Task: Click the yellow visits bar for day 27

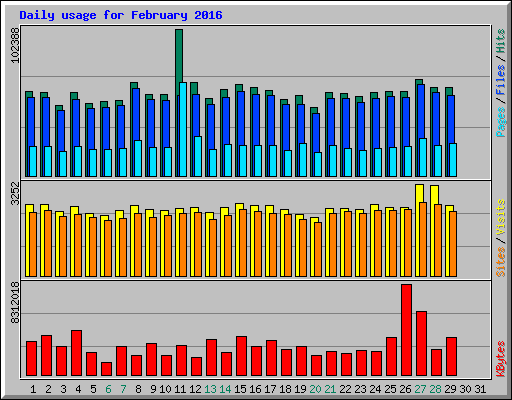Action: 420,193
